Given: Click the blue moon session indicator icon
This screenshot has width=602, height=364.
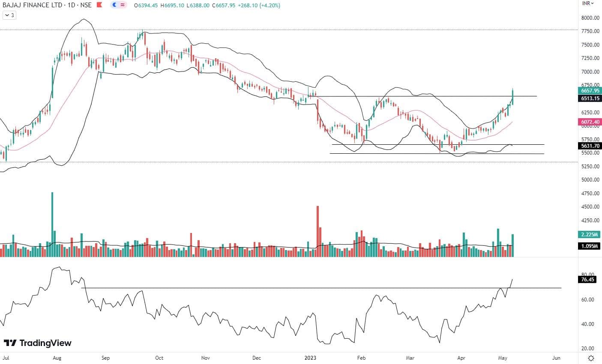Looking at the screenshot, I should pos(114,5).
